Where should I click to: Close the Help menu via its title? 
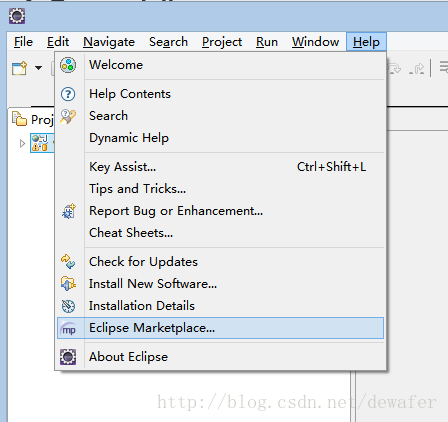(x=366, y=42)
